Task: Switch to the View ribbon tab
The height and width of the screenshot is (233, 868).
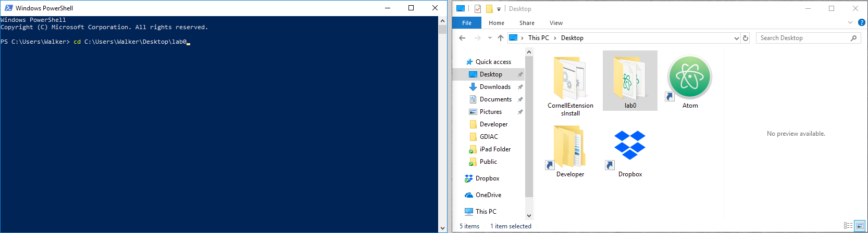Action: 556,23
